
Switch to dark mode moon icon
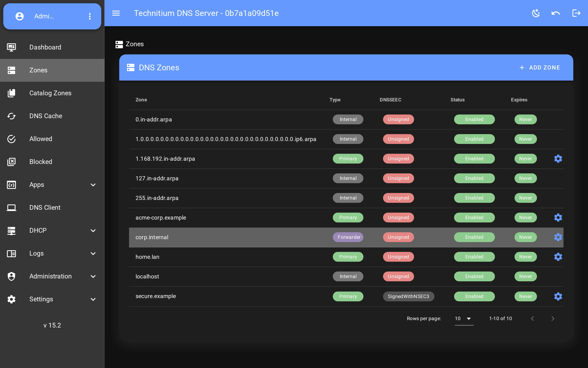536,13
